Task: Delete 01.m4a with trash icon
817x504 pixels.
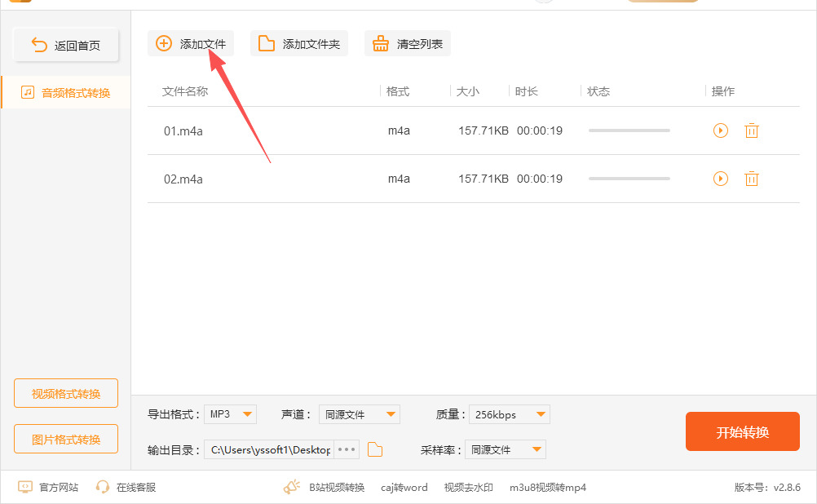Action: [751, 130]
